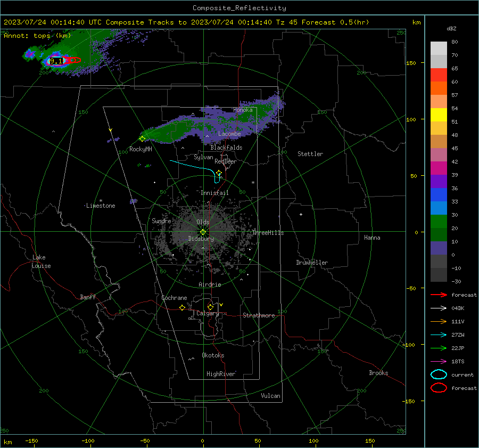Screen dimensions: 479x448
Task: Click the cyan track line west of RedDeer
Action: point(195,167)
